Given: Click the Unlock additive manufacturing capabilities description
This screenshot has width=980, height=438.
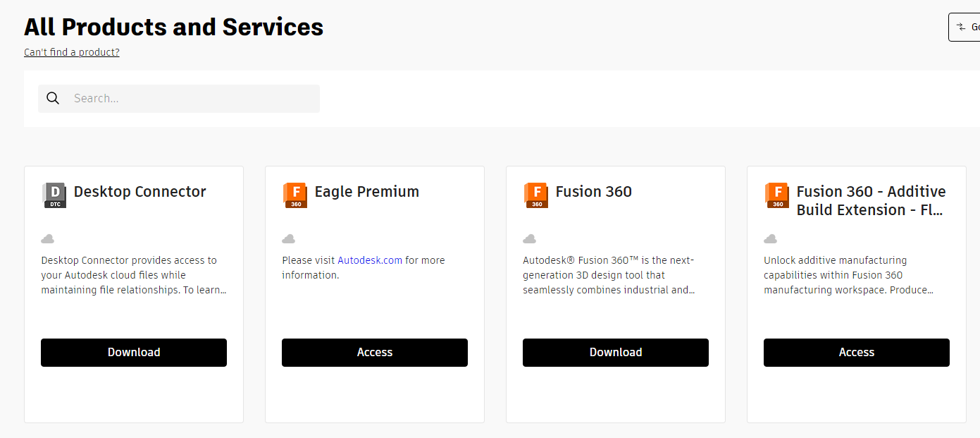Looking at the screenshot, I should point(849,275).
